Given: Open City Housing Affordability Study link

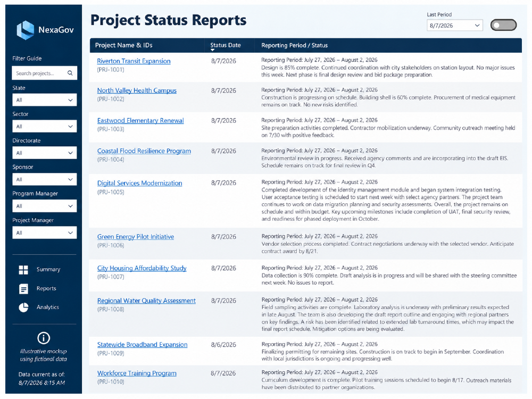Looking at the screenshot, I should click(142, 268).
